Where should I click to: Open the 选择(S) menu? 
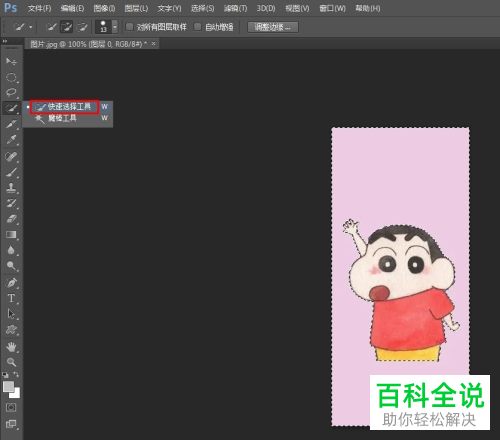click(x=202, y=8)
